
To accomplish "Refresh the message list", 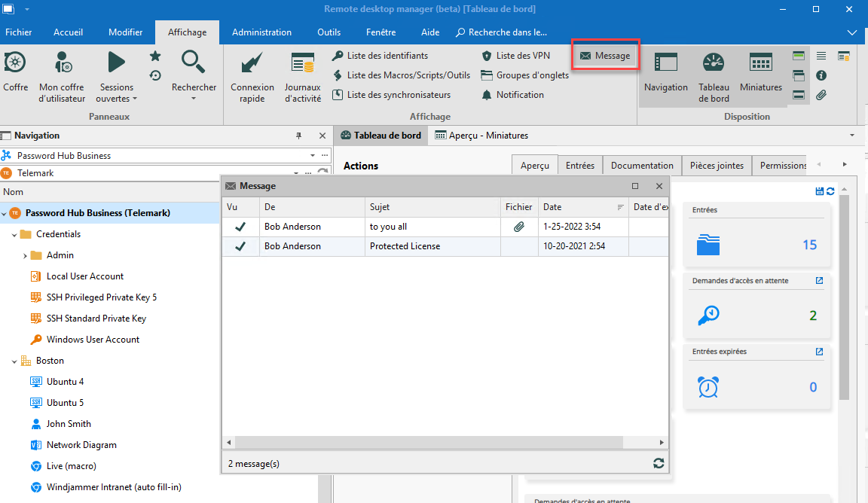I will (659, 463).
